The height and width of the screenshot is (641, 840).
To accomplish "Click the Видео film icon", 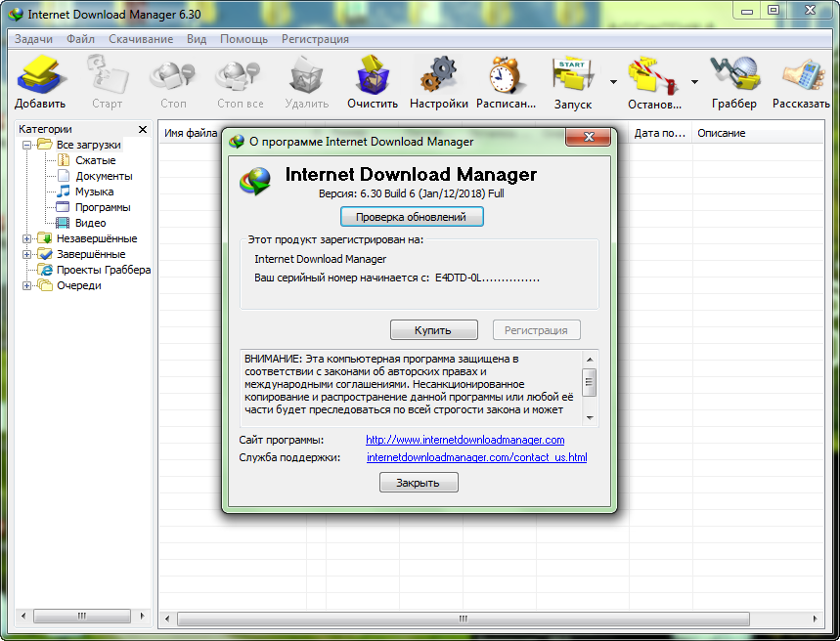I will pos(64,223).
